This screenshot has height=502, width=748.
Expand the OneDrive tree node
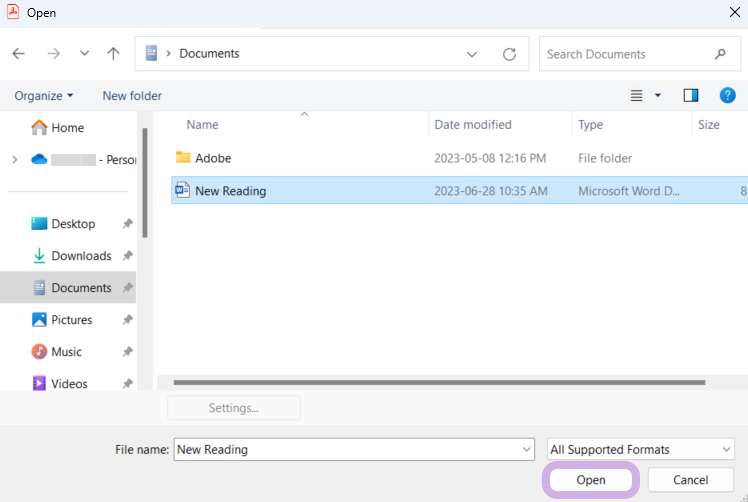[14, 160]
